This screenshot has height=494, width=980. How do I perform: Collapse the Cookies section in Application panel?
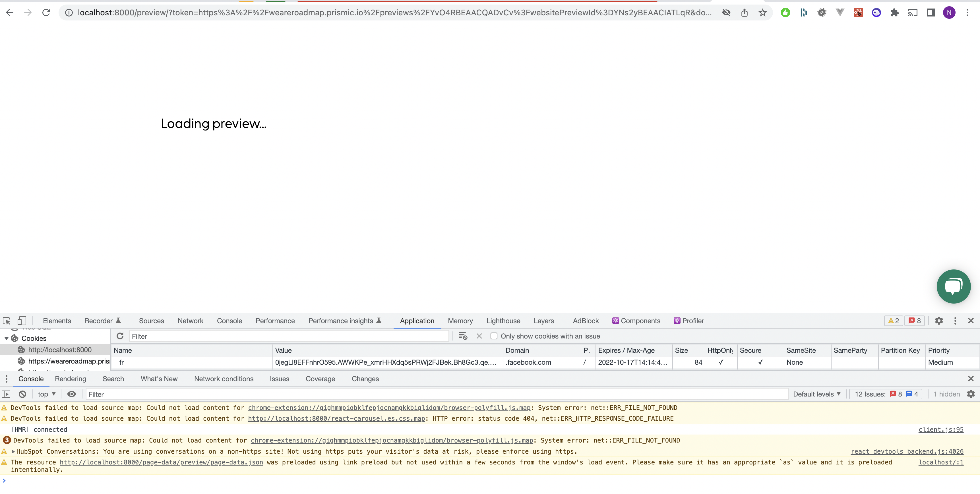[6, 338]
